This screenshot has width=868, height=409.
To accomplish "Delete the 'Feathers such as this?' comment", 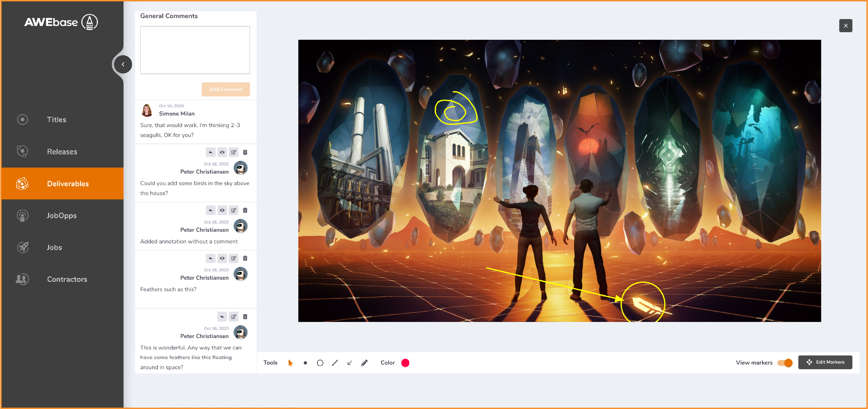I will point(245,259).
